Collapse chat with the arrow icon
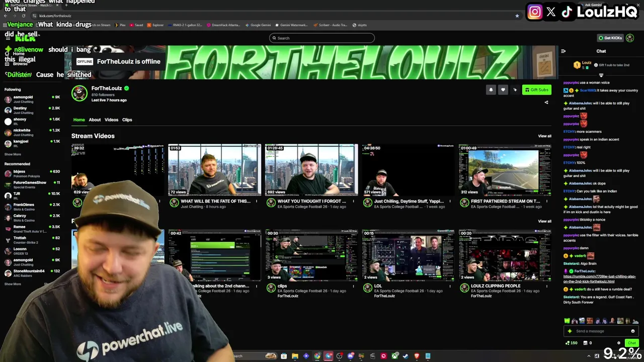The width and height of the screenshot is (644, 362). click(x=563, y=51)
